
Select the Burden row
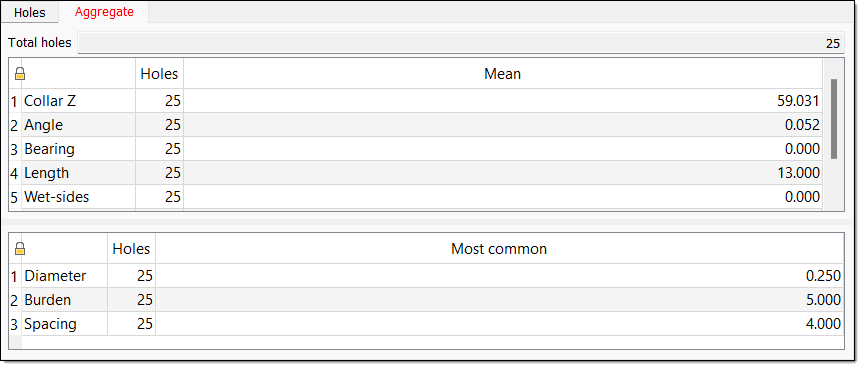[x=426, y=300]
